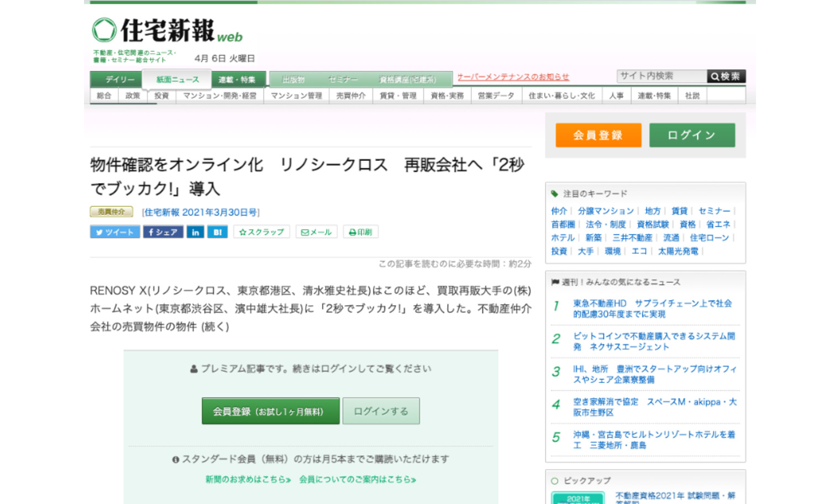Share the article via LinkedIn icon
840x504 pixels.
pos(195,232)
